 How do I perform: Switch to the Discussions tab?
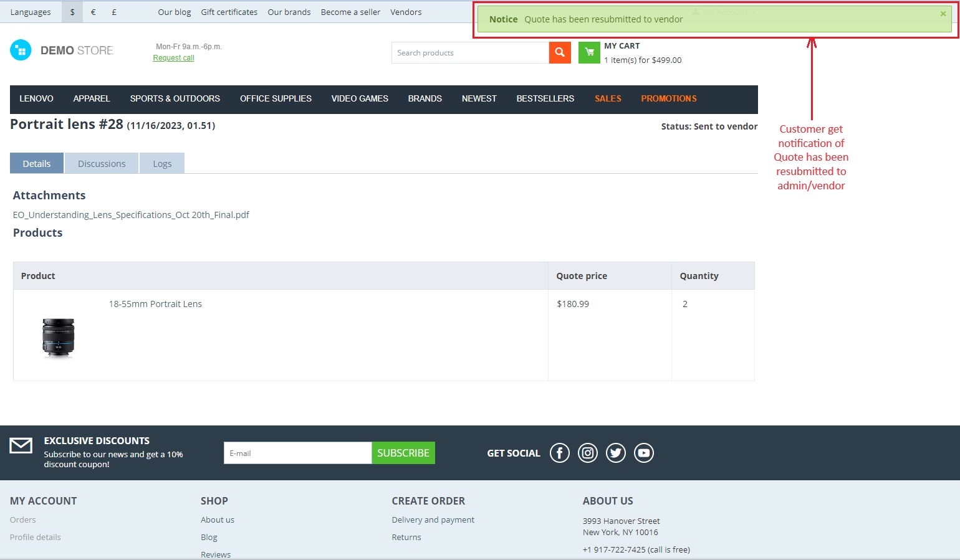102,163
